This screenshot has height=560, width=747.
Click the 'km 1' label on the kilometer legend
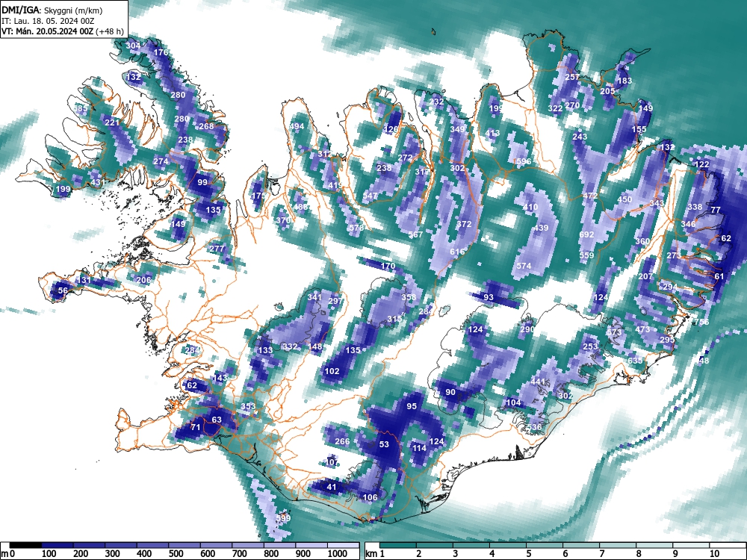click(x=375, y=554)
